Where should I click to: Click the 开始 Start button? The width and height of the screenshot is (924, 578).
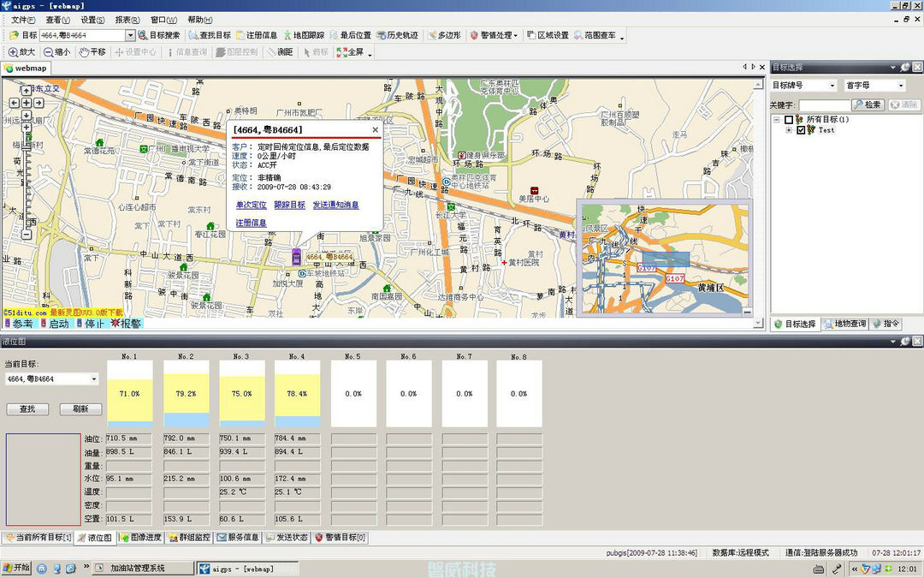[x=16, y=568]
